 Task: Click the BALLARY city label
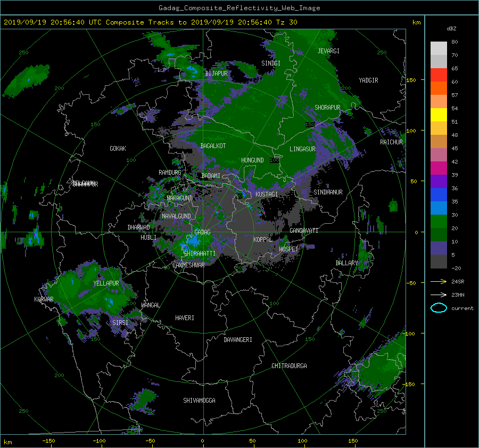(x=346, y=263)
